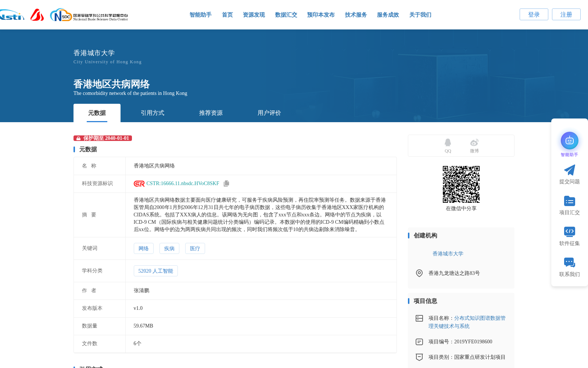
Task: Share to Weibo
Action: click(x=474, y=146)
